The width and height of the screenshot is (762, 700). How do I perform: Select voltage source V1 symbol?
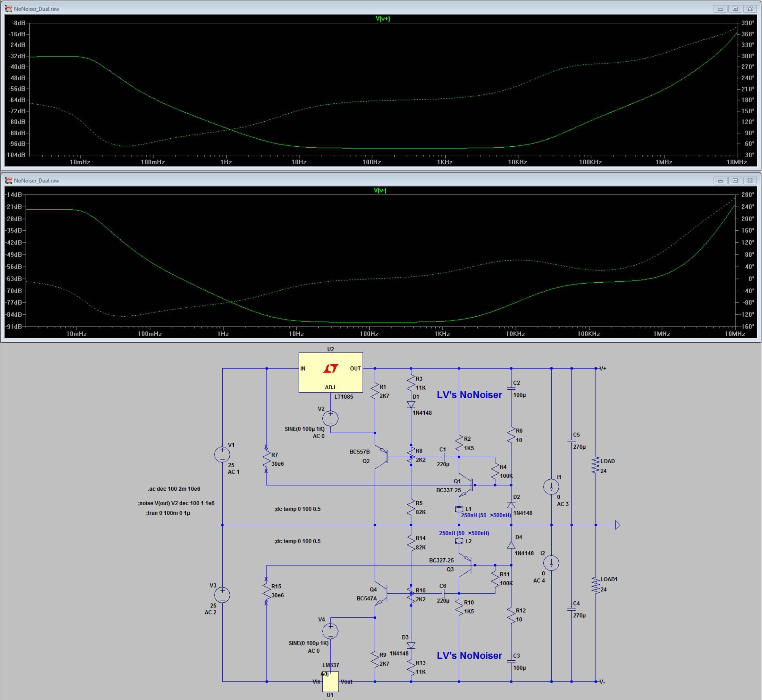(222, 454)
